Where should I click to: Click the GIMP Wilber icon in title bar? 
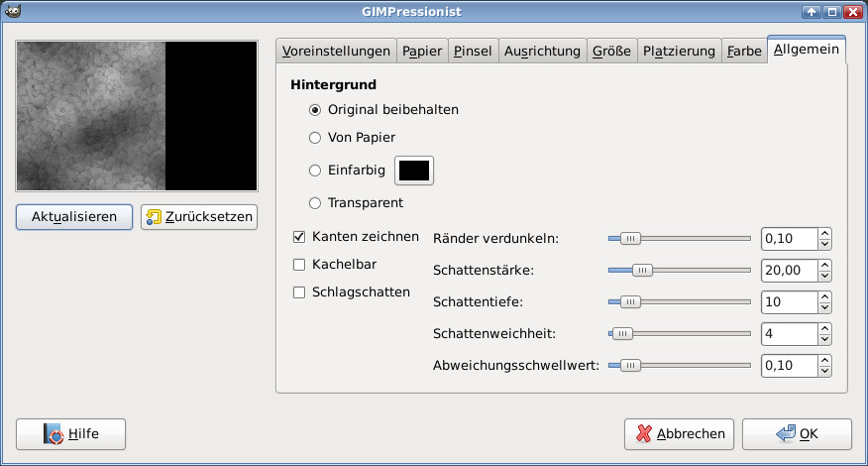[11, 11]
